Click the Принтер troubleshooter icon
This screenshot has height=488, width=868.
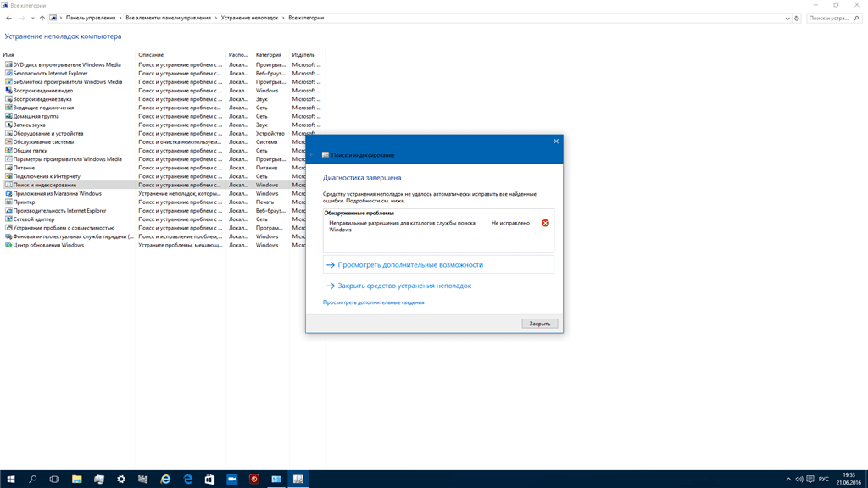tap(8, 202)
